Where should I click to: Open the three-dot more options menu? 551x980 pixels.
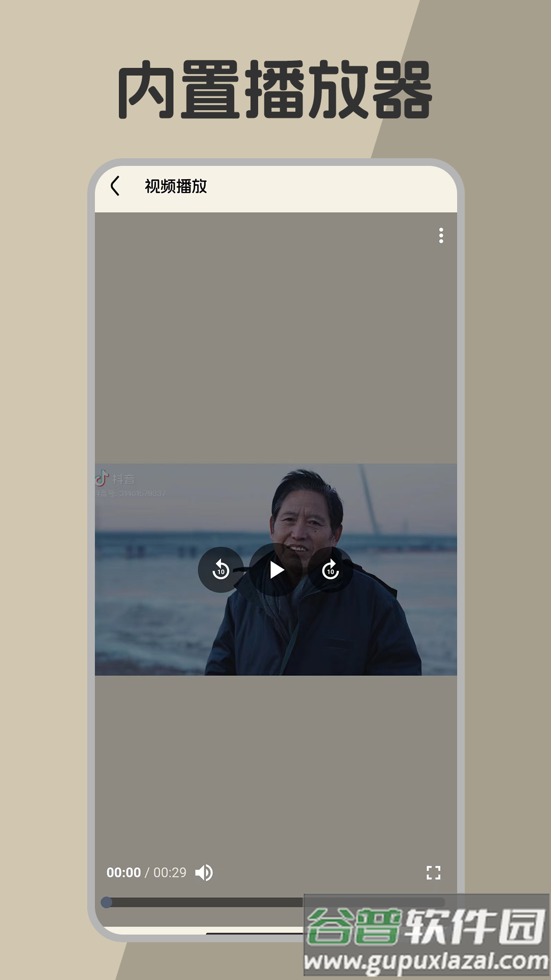pyautogui.click(x=441, y=235)
